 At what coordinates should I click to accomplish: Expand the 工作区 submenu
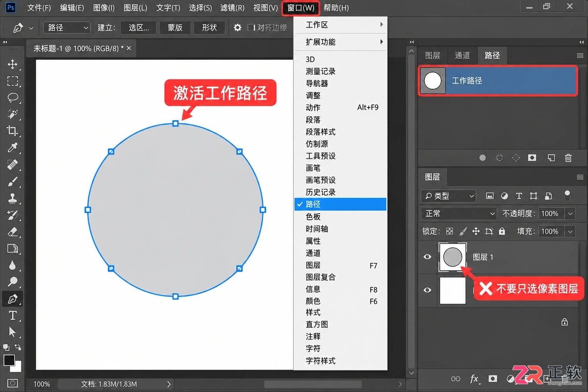click(341, 25)
